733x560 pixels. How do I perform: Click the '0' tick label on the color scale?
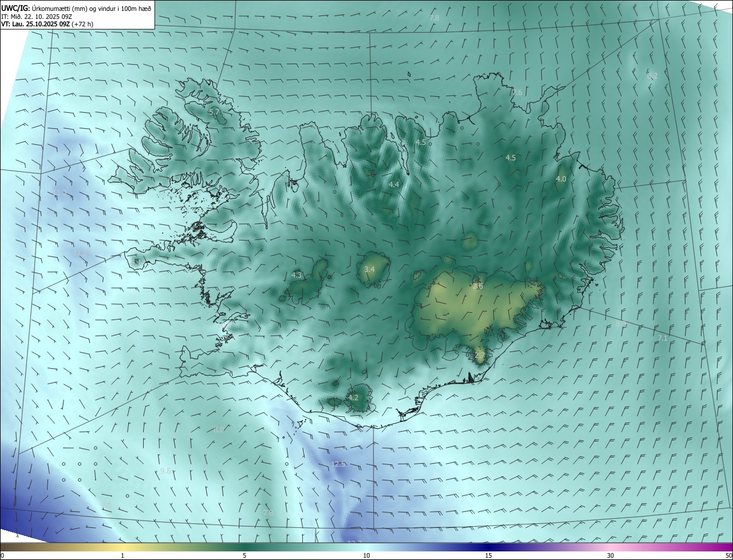coord(2,555)
